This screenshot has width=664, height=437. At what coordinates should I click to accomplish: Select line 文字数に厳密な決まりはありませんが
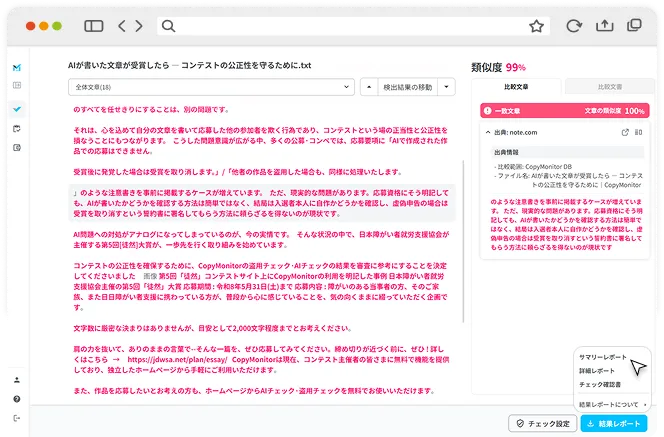[212, 328]
